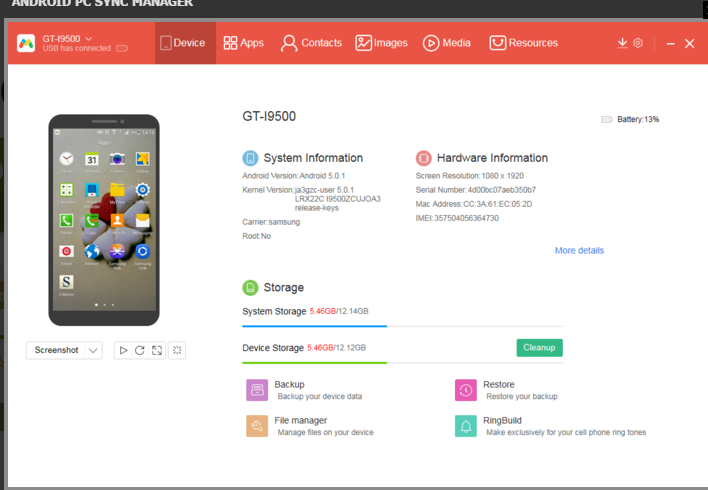The width and height of the screenshot is (708, 490).
Task: Open fullscreen phone preview
Action: (x=157, y=350)
